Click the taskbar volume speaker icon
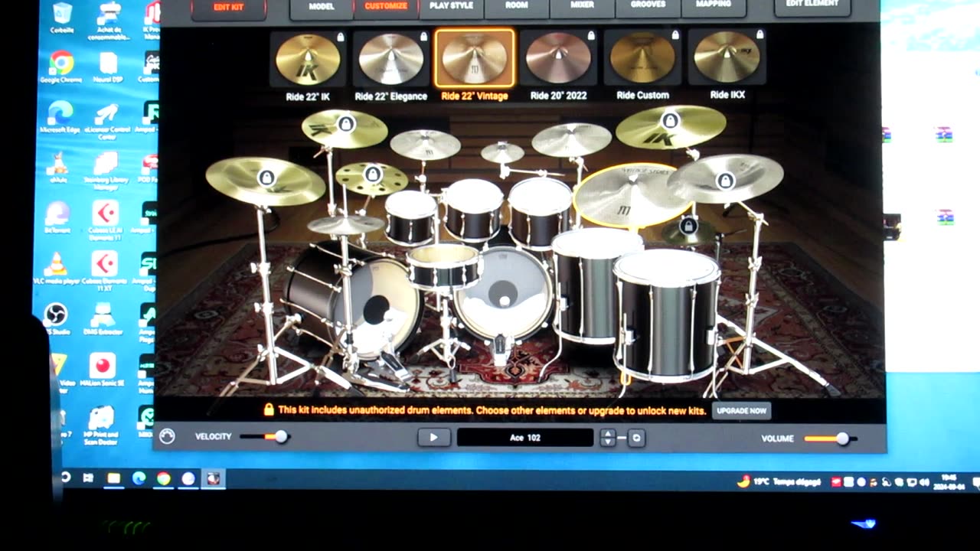Image resolution: width=980 pixels, height=551 pixels. tap(923, 482)
